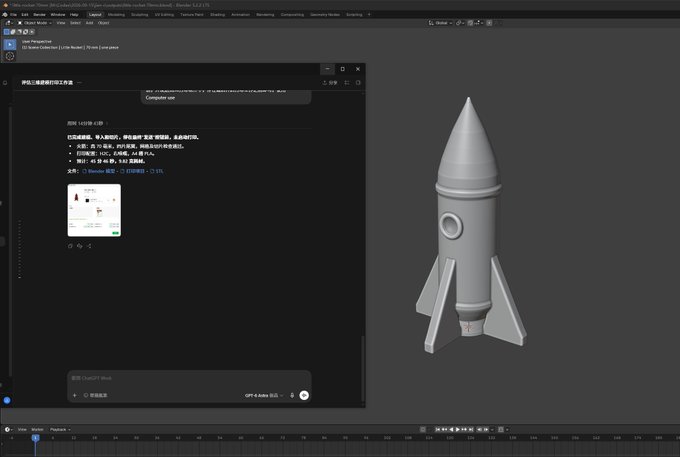The height and width of the screenshot is (457, 680).
Task: Click the thumbs-down feedback icon
Action: pos(79,246)
